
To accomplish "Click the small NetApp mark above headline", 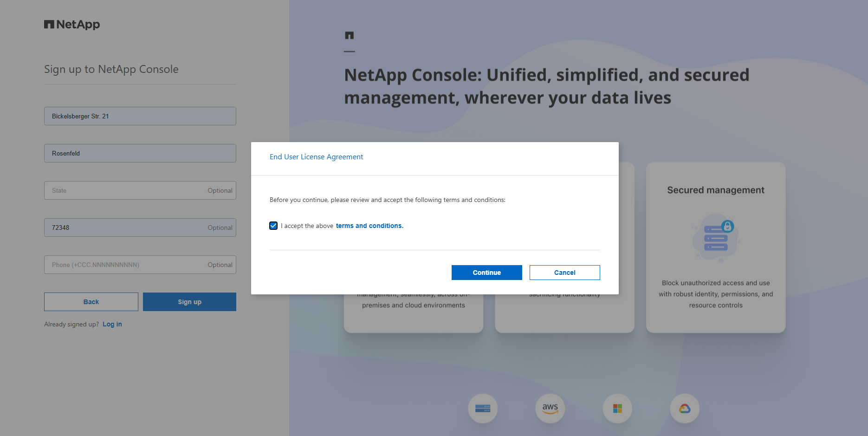I will [x=350, y=35].
